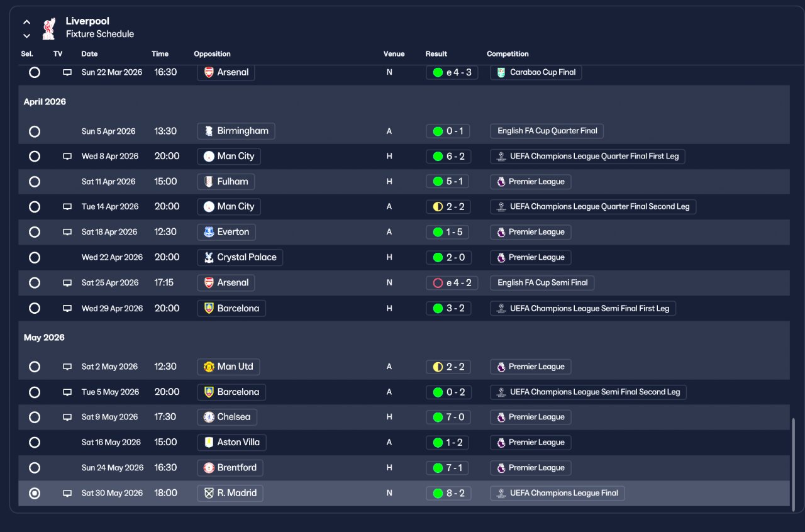Click the down chevron beside Fixture Schedule
The image size is (805, 532).
[26, 36]
